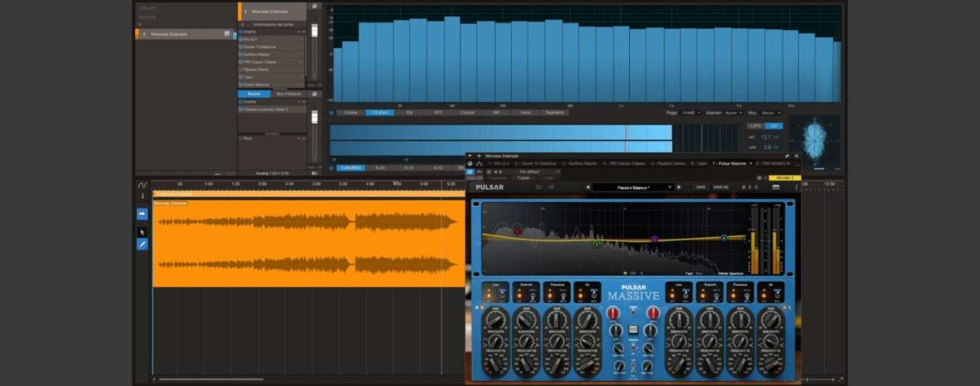Open the Plage dropdown in the analyzer bar
The width and height of the screenshot is (980, 386).
pos(692,112)
